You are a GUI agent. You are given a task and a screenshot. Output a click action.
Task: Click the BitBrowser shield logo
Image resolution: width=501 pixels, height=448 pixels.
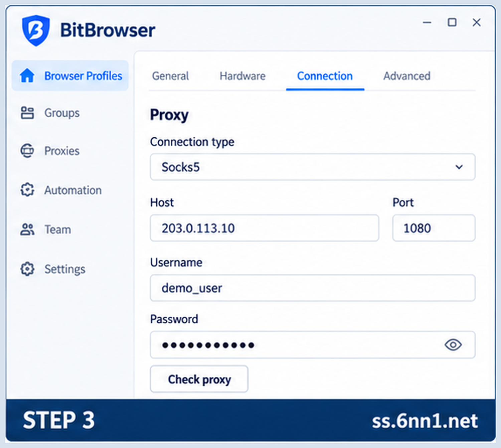pos(36,30)
